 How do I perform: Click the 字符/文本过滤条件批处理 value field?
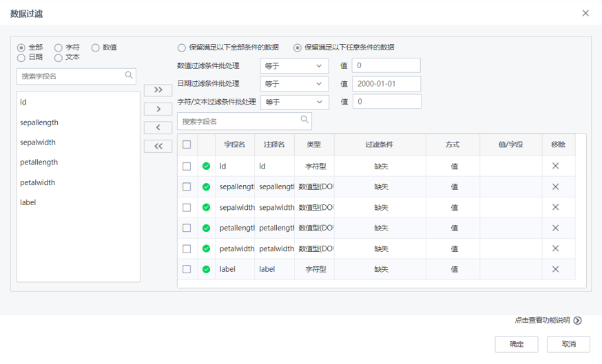click(x=386, y=102)
